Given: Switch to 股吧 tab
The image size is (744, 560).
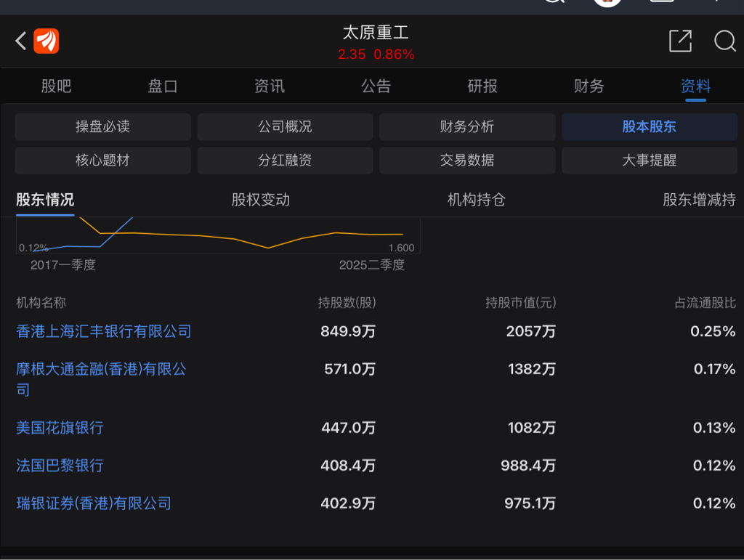Looking at the screenshot, I should click(x=57, y=86).
